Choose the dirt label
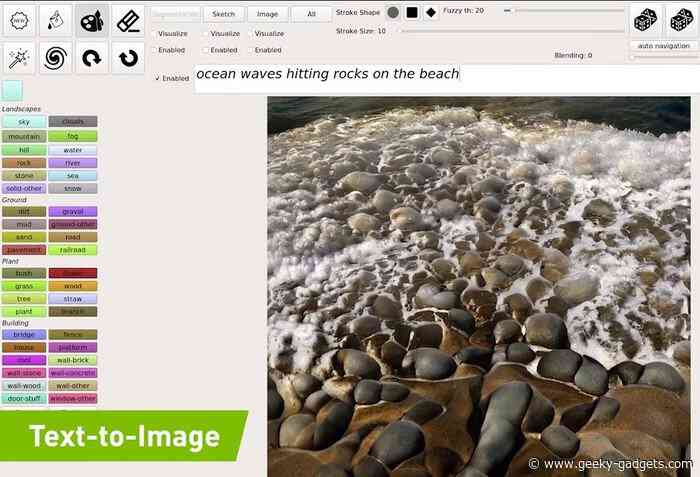 click(24, 212)
